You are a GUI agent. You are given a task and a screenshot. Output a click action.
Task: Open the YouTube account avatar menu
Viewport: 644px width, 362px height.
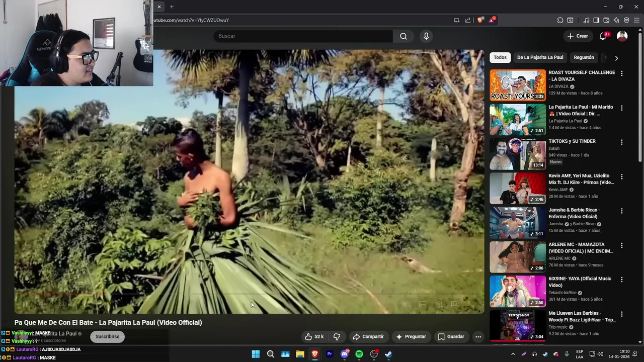click(622, 36)
